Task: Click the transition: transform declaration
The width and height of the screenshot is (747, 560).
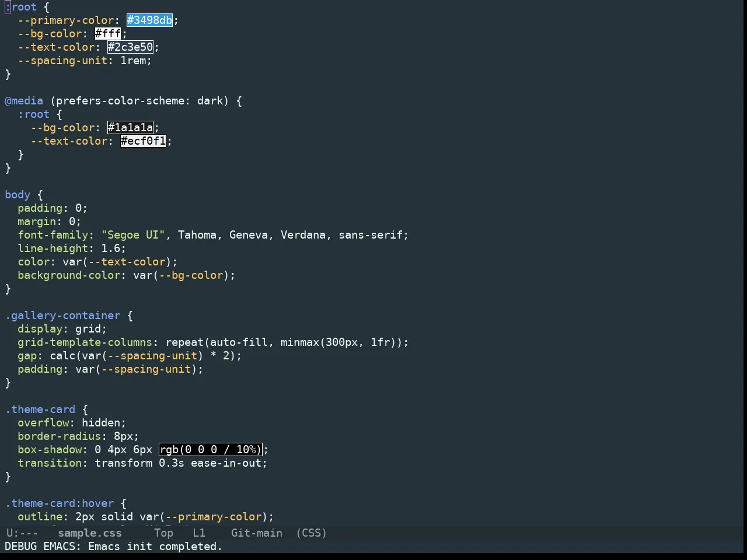Action: point(142,463)
